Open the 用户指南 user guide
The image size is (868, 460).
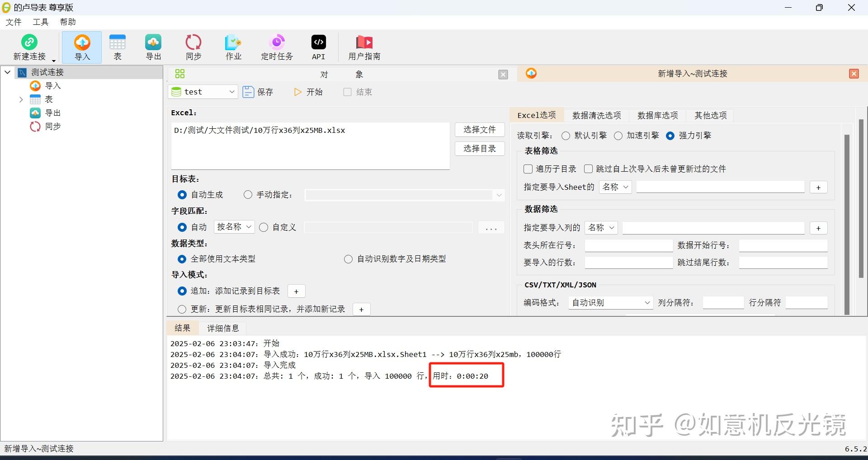[x=364, y=47]
